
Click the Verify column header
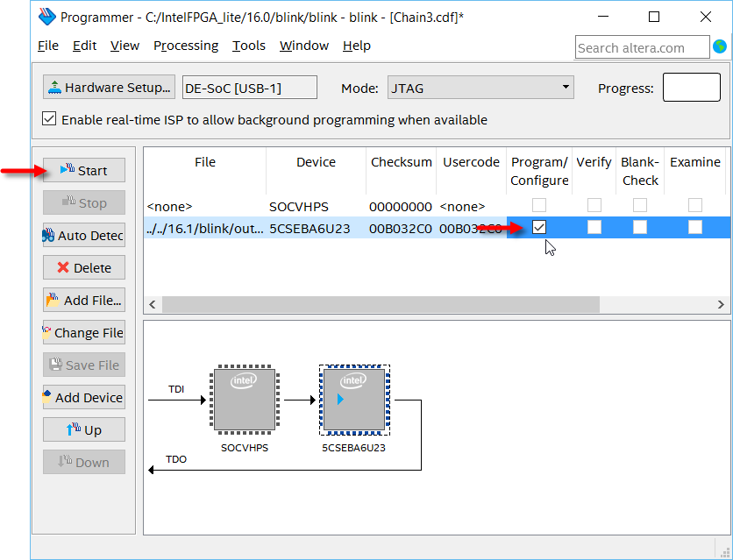pyautogui.click(x=594, y=171)
